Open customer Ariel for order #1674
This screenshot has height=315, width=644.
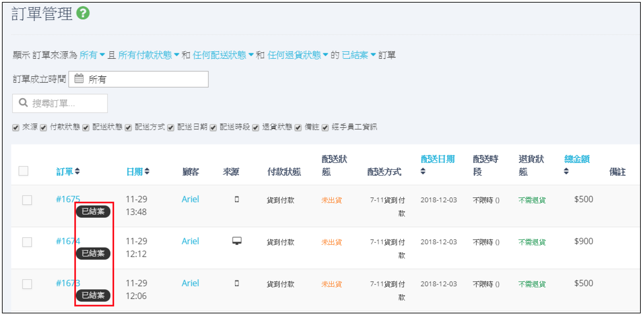click(x=190, y=241)
